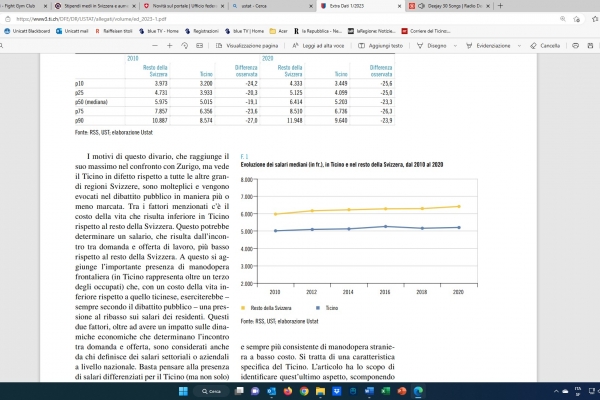The image size is (600, 400).
Task: Open blue TV | Home bookmark
Action: click(244, 31)
